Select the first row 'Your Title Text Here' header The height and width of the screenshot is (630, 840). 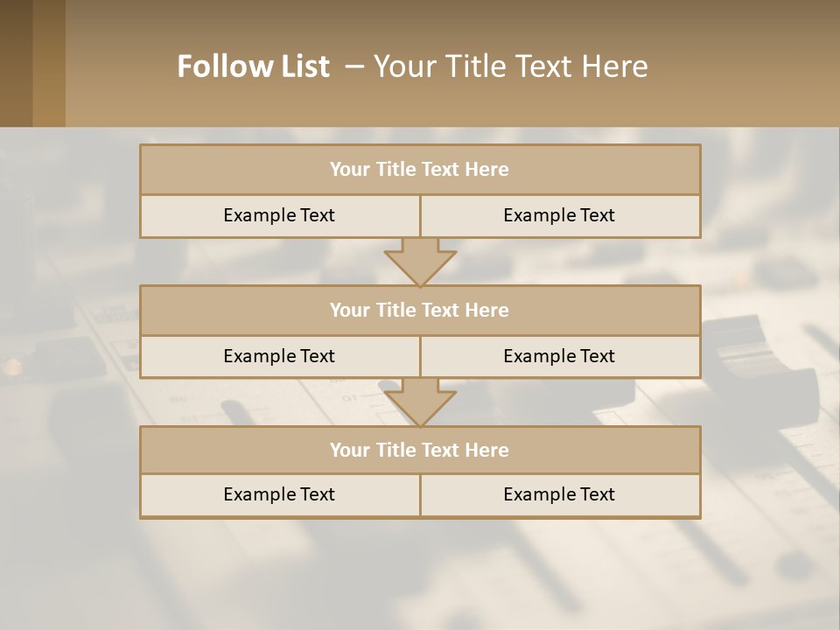pos(420,170)
